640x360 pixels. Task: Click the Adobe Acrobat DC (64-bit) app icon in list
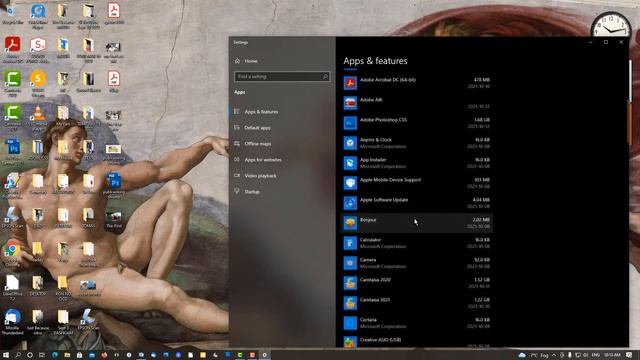pyautogui.click(x=350, y=83)
